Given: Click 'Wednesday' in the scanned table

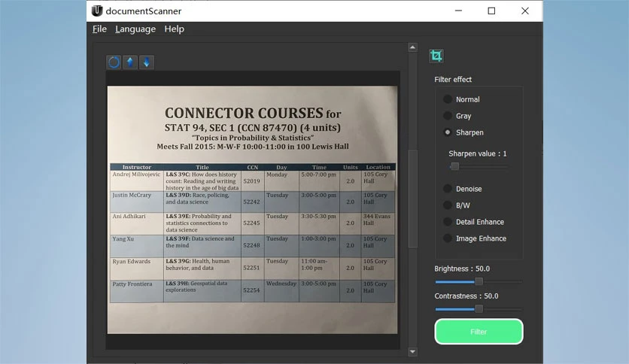Looking at the screenshot, I should pyautogui.click(x=281, y=284).
